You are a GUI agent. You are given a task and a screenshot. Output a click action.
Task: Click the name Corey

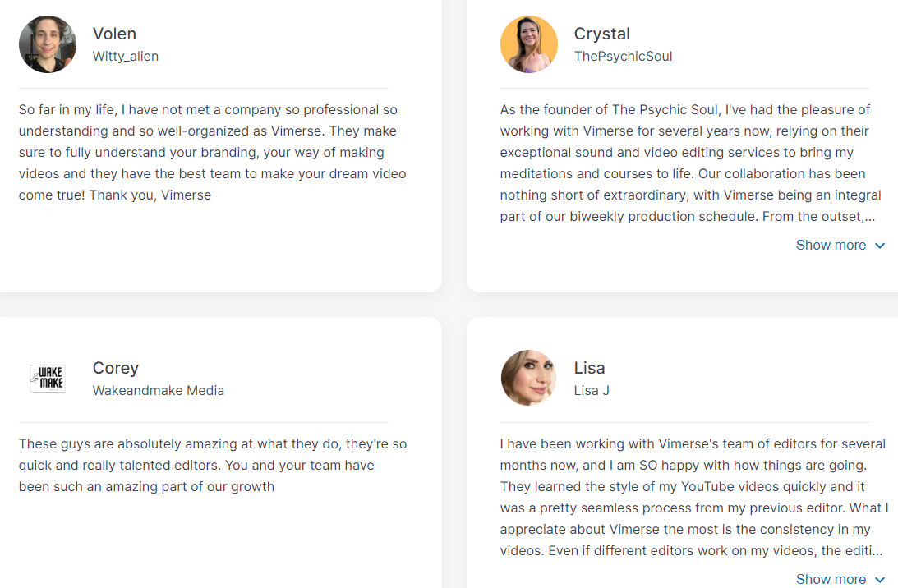(116, 368)
